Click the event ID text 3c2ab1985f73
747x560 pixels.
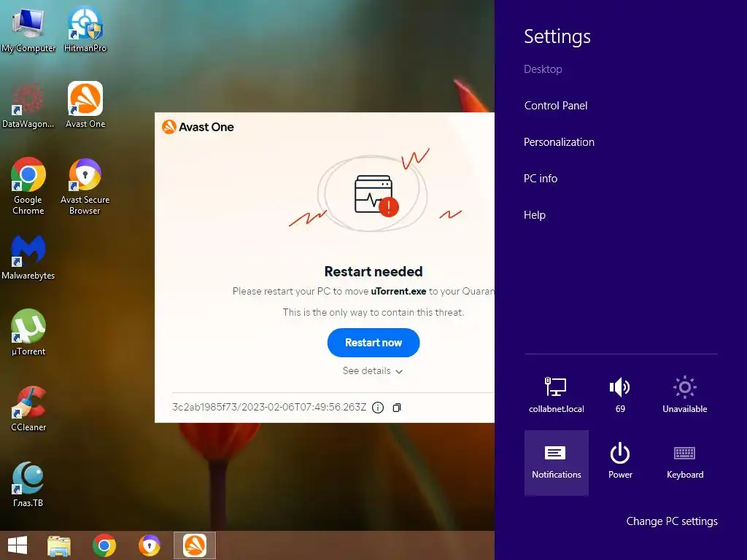[269, 407]
